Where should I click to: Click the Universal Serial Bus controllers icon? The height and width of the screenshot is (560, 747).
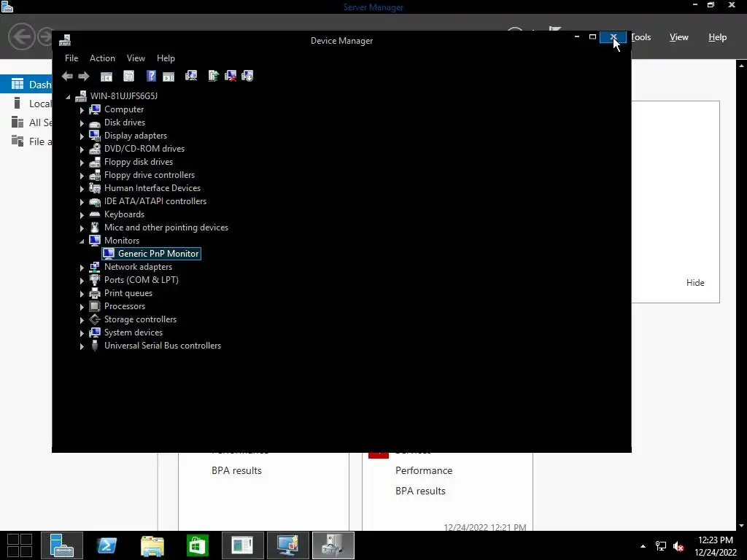coord(95,346)
